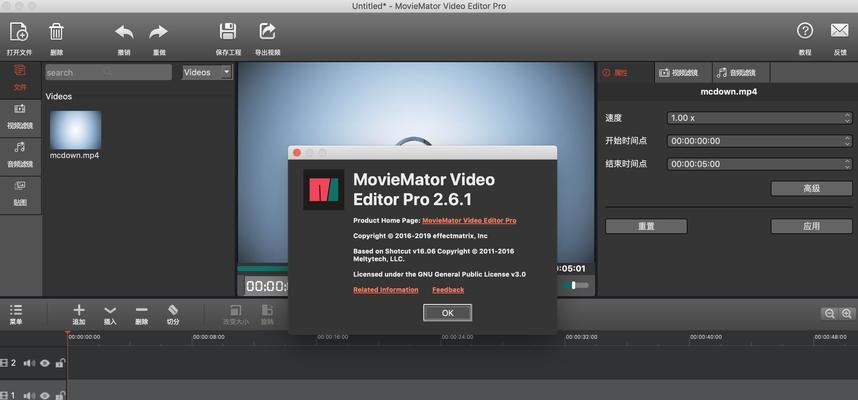Click the Redo (重做) arrow icon
Image resolution: width=858 pixels, height=400 pixels.
point(159,32)
